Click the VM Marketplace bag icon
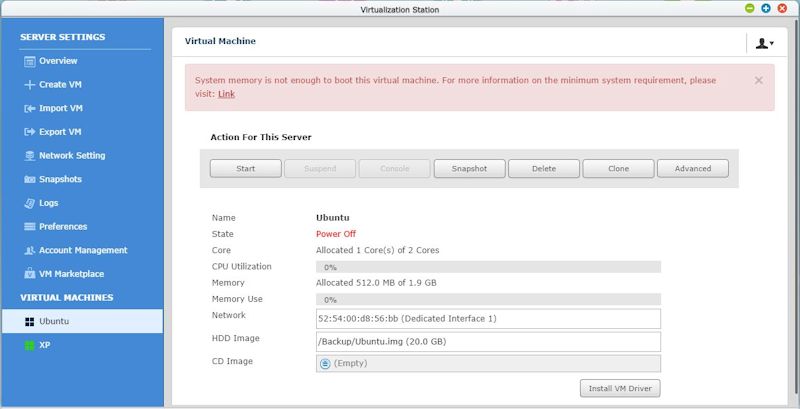This screenshot has width=800, height=409. pos(30,274)
